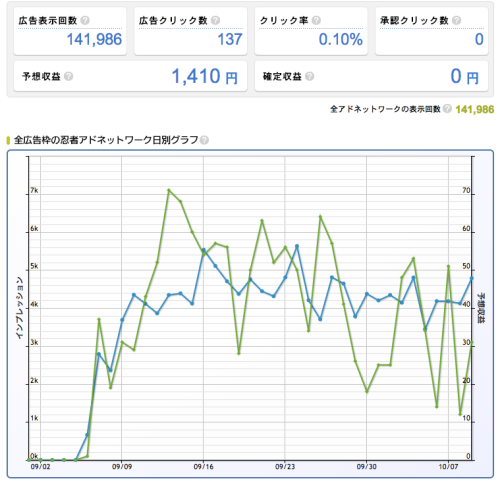The height and width of the screenshot is (483, 500).
Task: Click help icon beside 確定収益
Action: 310,76
